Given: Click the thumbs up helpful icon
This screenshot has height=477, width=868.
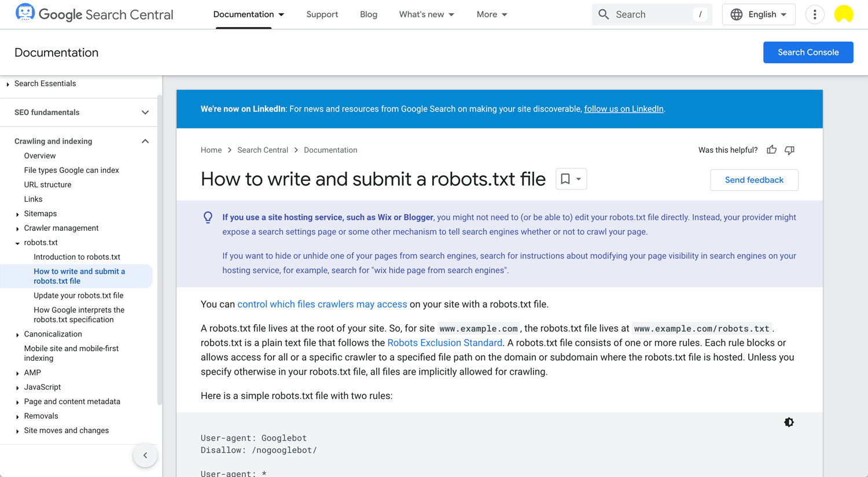Looking at the screenshot, I should coord(771,150).
